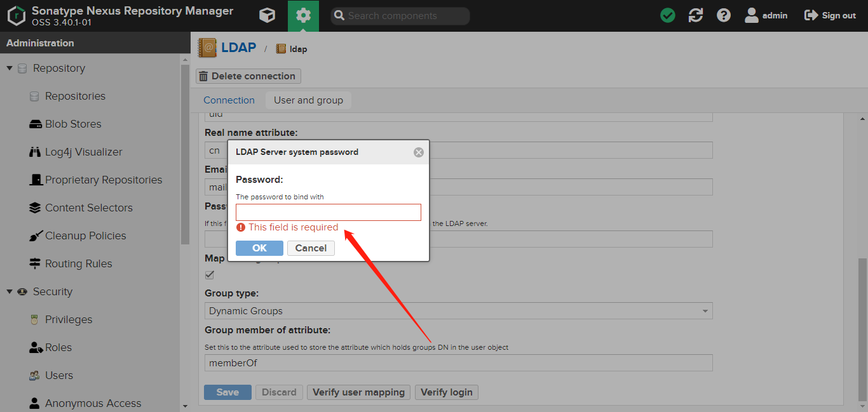Click the Administration gear icon
This screenshot has height=412, width=868.
(303, 16)
